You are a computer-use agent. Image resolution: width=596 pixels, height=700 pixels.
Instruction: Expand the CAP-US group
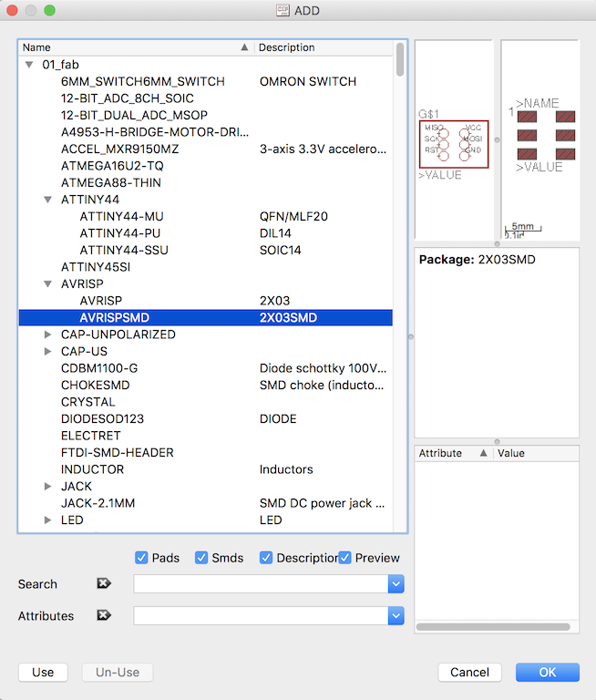pyautogui.click(x=47, y=351)
